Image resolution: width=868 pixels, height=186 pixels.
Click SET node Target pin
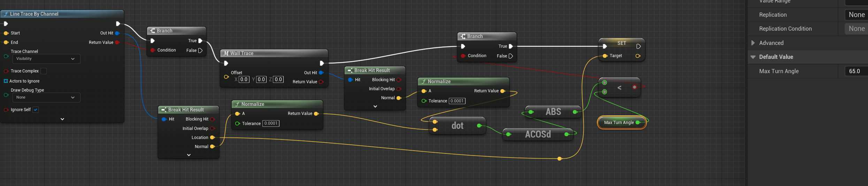click(x=605, y=56)
